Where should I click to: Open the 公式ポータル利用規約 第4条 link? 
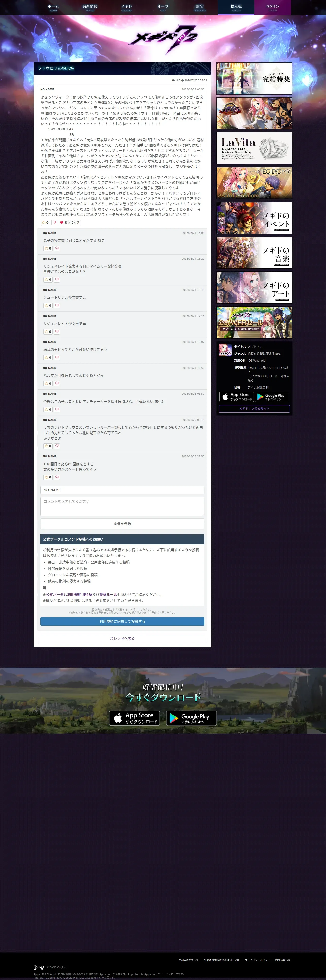tap(69, 595)
